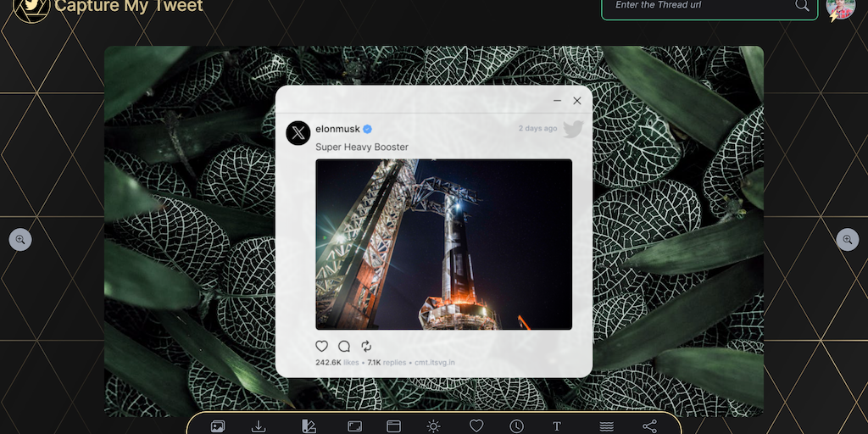Click the aspect ratio frame icon
868x434 pixels.
pos(354,426)
